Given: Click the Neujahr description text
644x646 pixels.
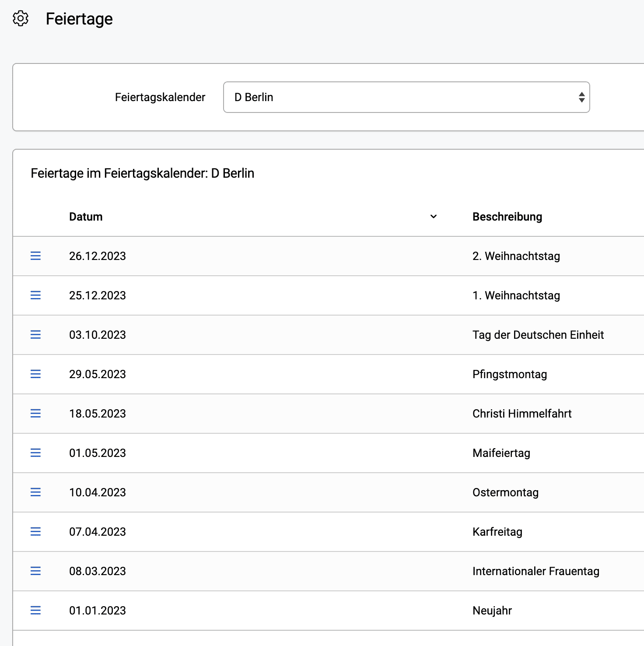Looking at the screenshot, I should [492, 611].
